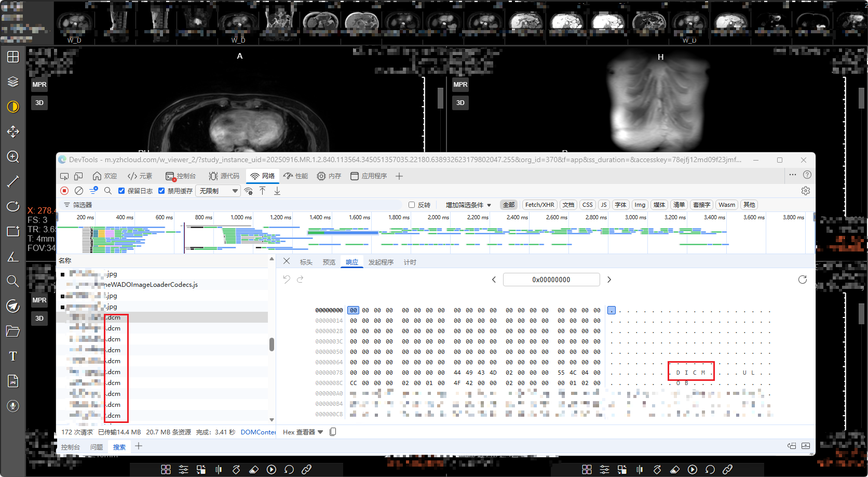Open the 标头 tab in request details
The image size is (868, 477).
pos(306,262)
